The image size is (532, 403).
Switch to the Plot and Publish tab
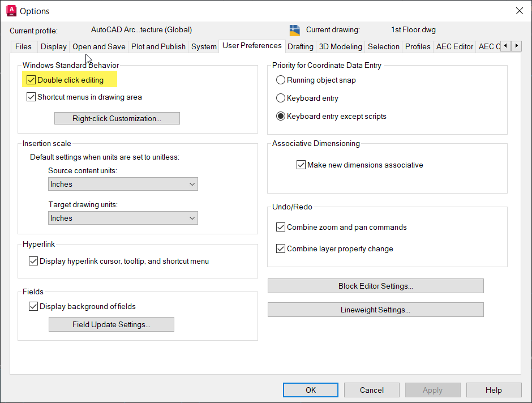(x=158, y=46)
